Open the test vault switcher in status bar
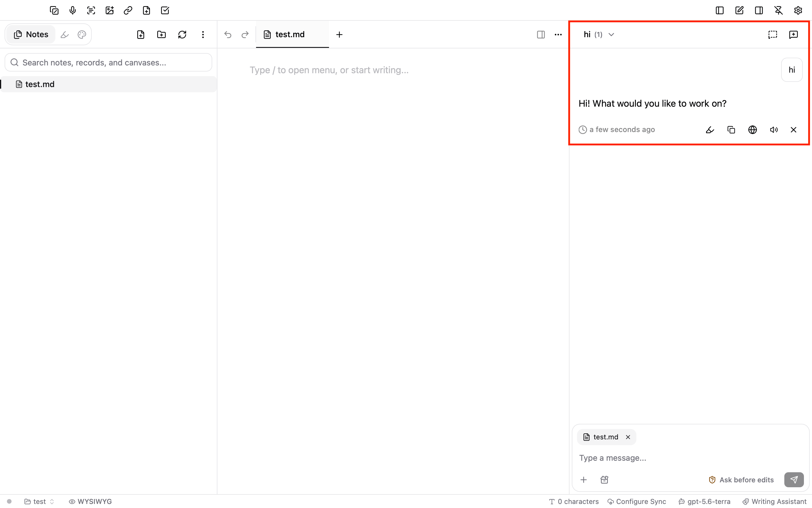 pyautogui.click(x=39, y=501)
